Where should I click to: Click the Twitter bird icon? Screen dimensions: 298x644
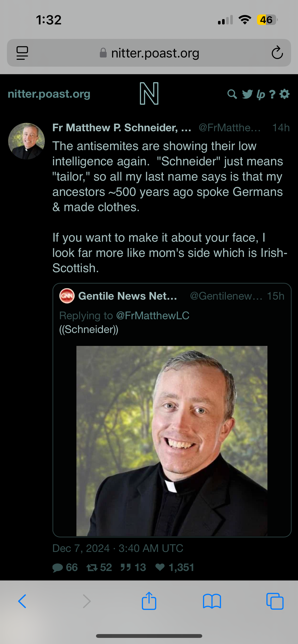coord(247,94)
